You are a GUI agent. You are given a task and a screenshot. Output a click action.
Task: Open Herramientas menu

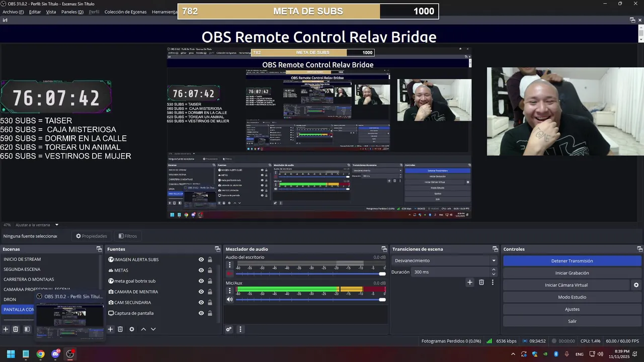[164, 12]
